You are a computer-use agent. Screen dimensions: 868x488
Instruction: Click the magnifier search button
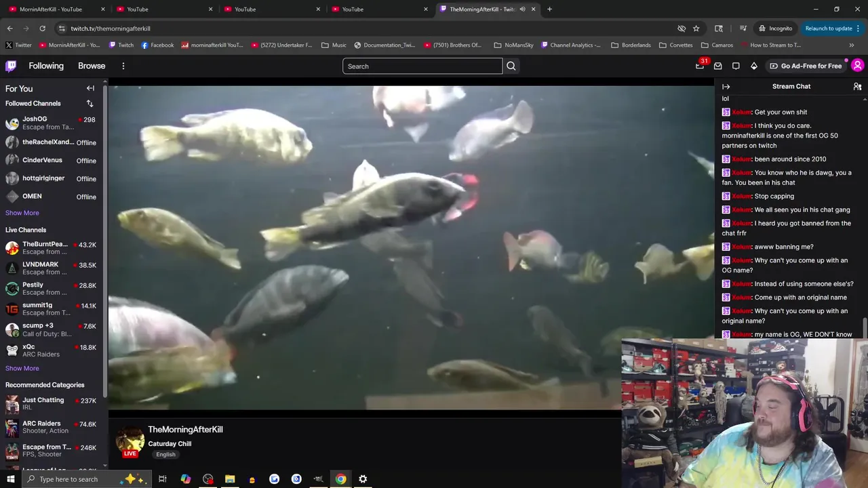[511, 66]
